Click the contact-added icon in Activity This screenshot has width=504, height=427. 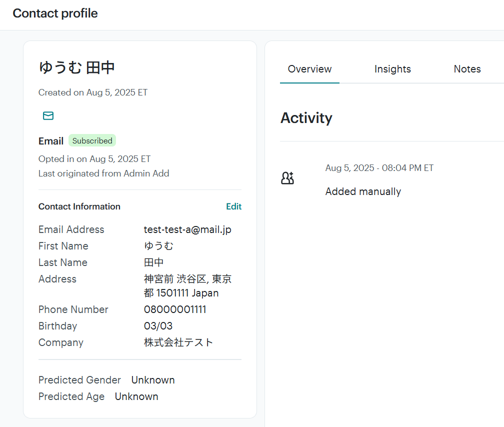pyautogui.click(x=287, y=178)
